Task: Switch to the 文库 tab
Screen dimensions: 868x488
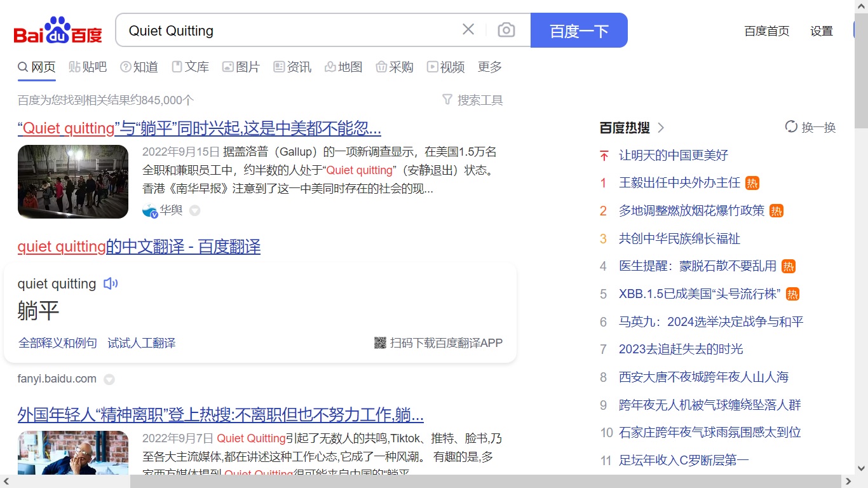Action: 190,67
